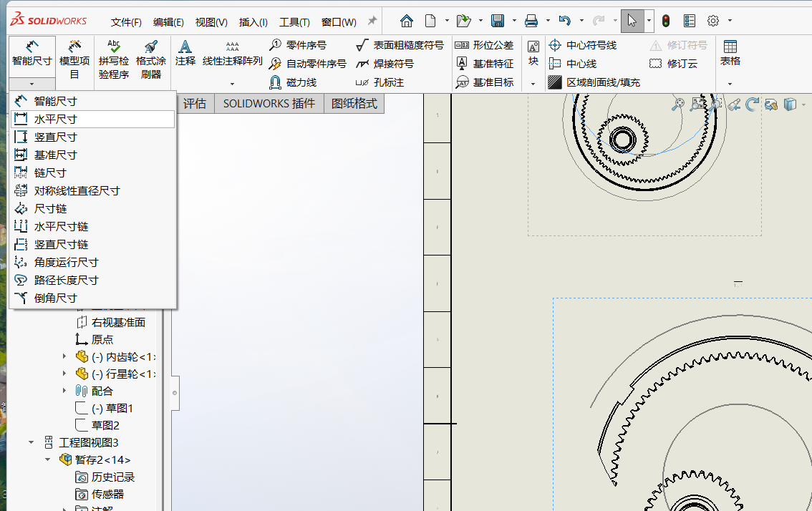Expand the 配合 mates node
This screenshot has height=511, width=812.
coord(64,390)
